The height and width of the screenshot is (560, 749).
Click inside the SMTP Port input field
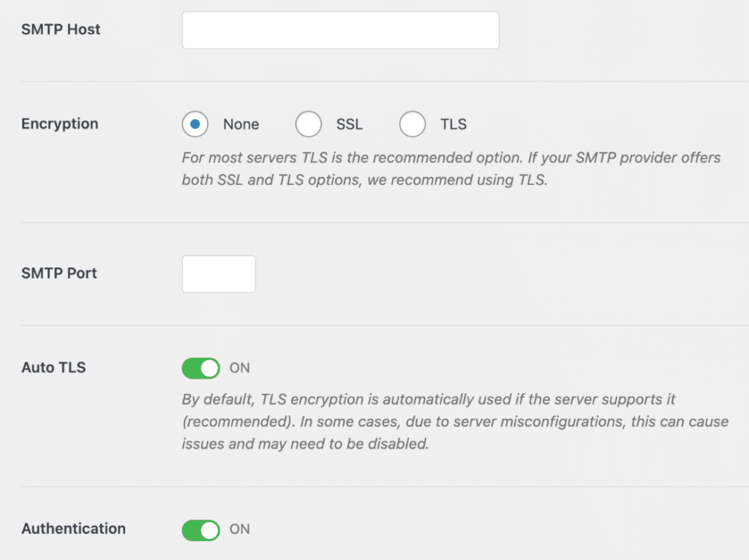pos(218,273)
